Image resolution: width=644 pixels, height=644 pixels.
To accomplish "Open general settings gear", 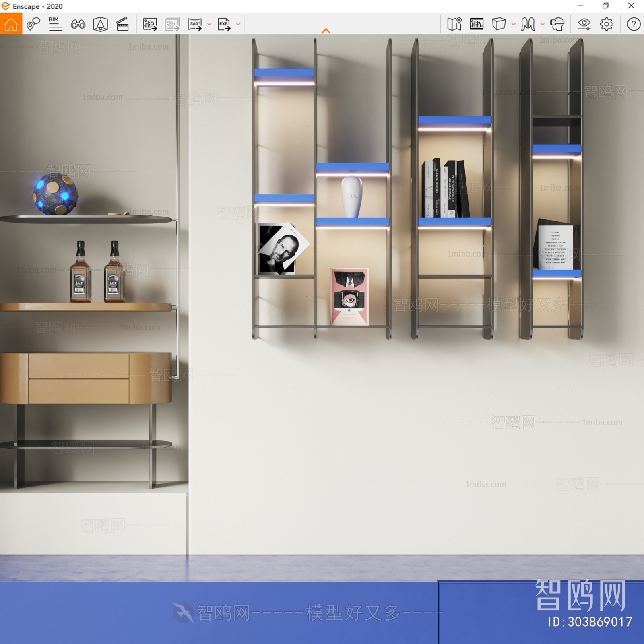I will 607,24.
